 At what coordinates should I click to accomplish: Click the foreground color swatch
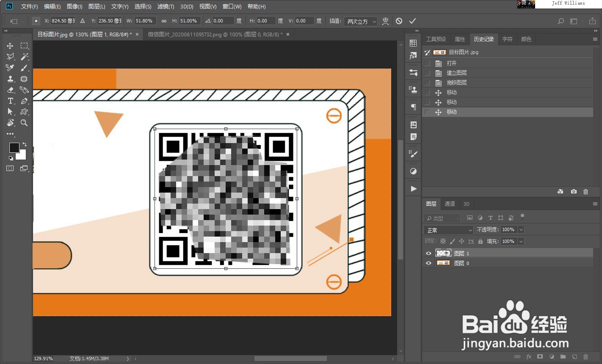(x=14, y=147)
